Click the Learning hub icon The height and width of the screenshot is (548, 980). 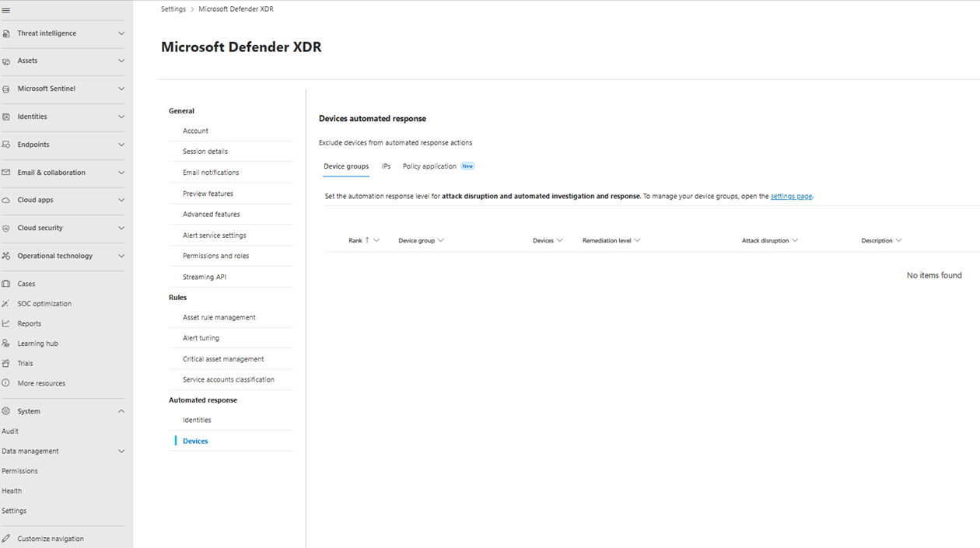(6, 344)
